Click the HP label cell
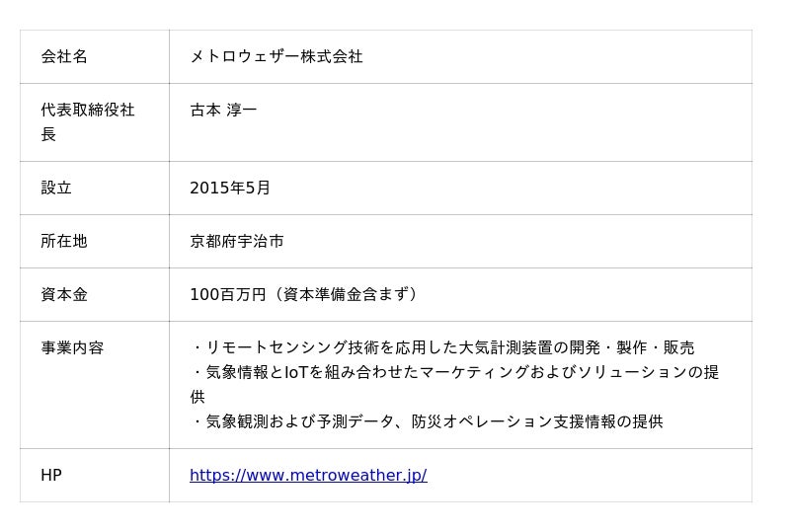The height and width of the screenshot is (532, 790). click(95, 475)
